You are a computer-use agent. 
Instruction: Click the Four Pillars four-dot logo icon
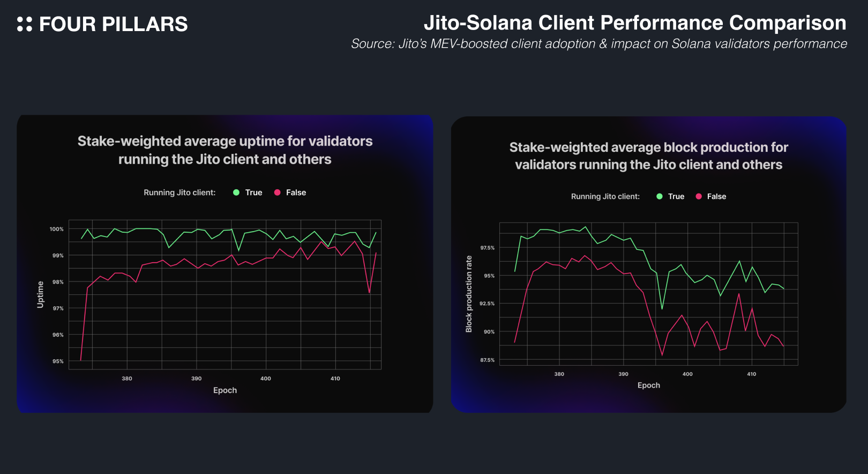(x=25, y=24)
